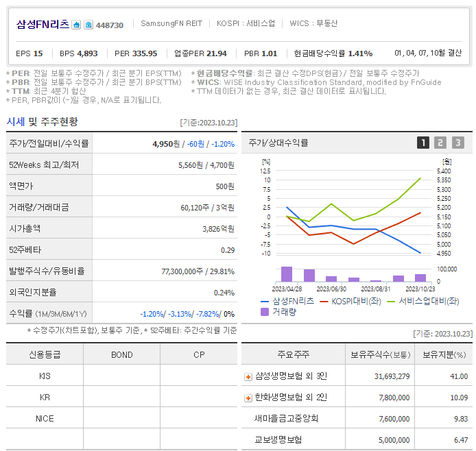Click the 액면가 500원 value
Viewport: 476px width, 451px height.
tap(225, 186)
